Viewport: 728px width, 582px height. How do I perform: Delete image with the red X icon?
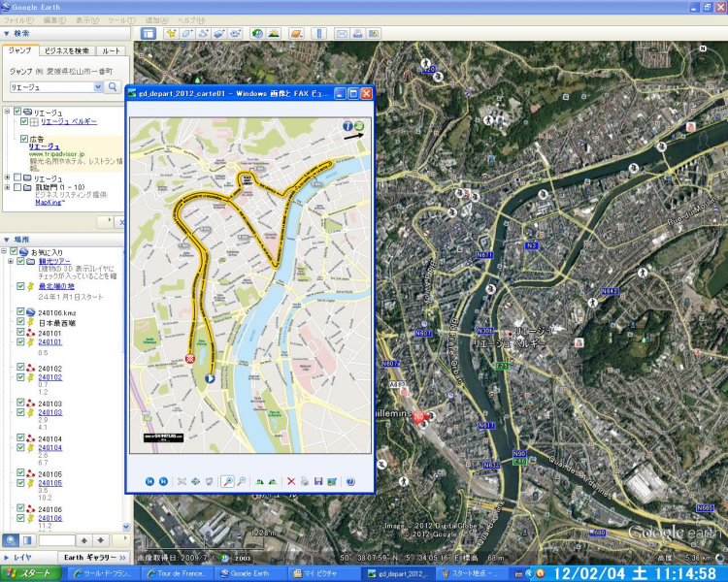291,481
